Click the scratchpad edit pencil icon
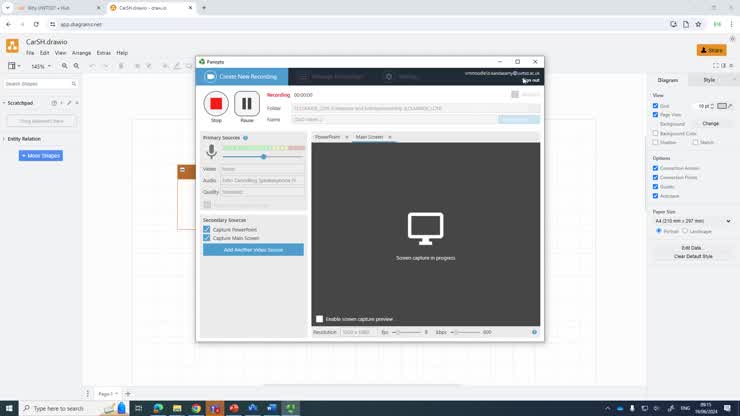The width and height of the screenshot is (740, 416). [69, 102]
